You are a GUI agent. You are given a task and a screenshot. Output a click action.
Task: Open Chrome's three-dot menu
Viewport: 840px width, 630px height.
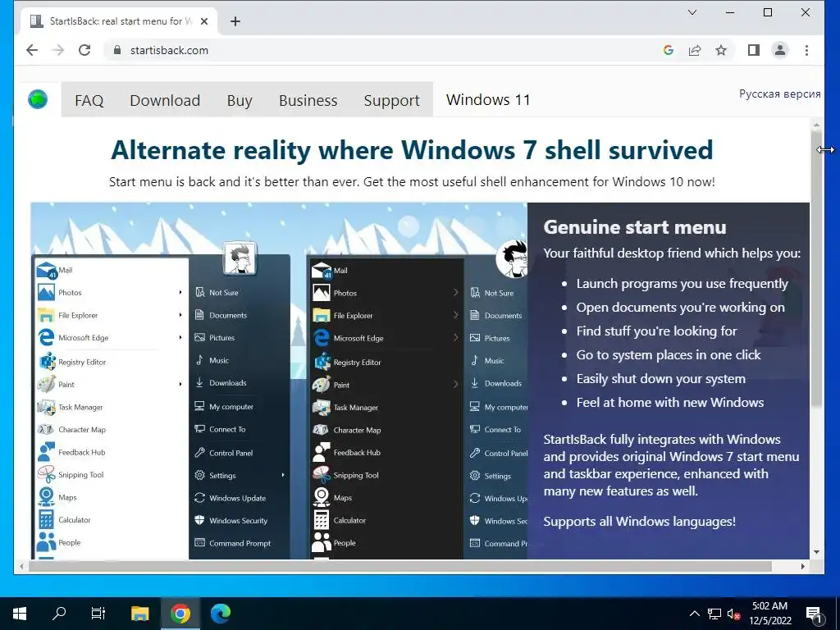806,50
